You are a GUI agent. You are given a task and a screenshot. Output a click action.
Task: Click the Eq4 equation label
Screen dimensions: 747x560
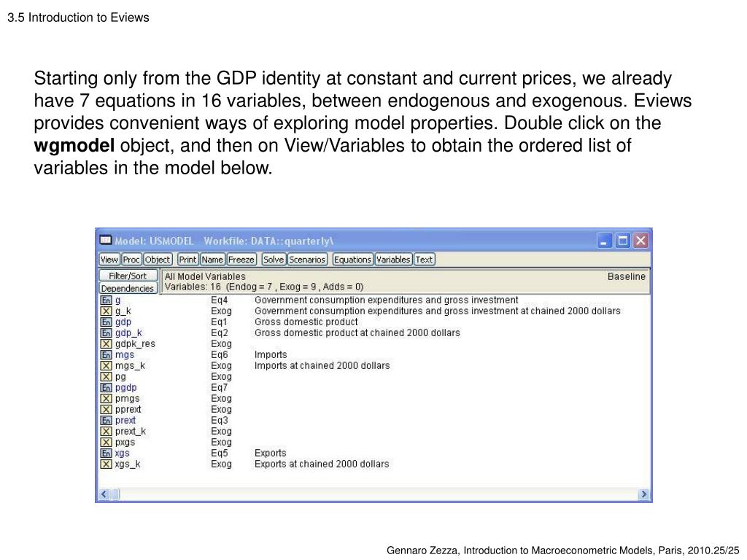click(x=219, y=300)
